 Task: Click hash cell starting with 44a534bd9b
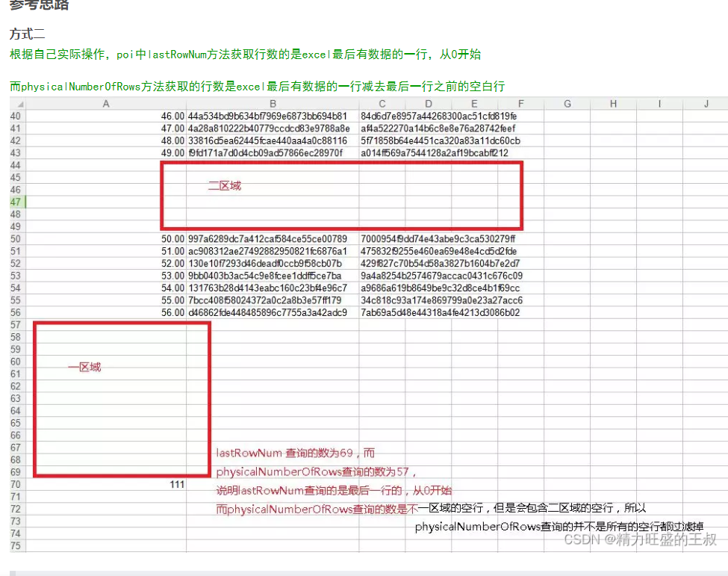tap(273, 116)
